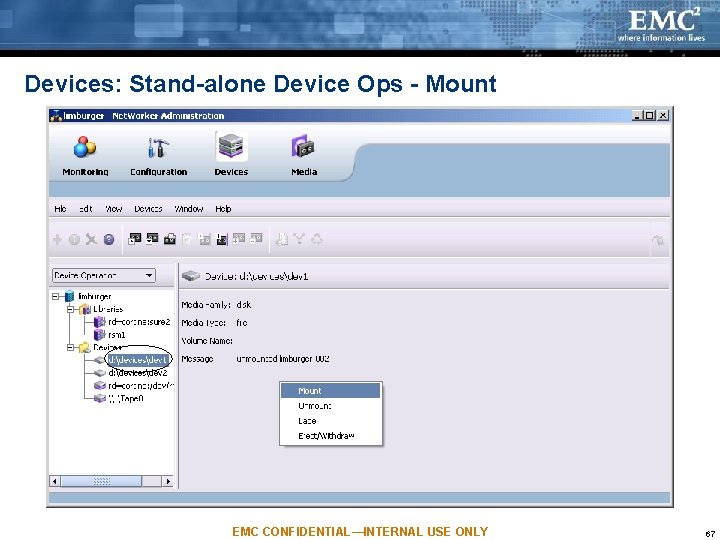This screenshot has height=540, width=720.
Task: Open the Devices menu in menu bar
Action: tap(148, 209)
